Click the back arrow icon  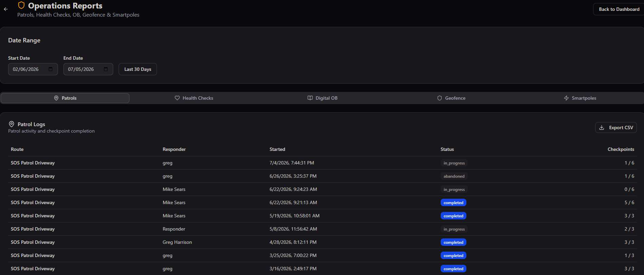(6, 9)
